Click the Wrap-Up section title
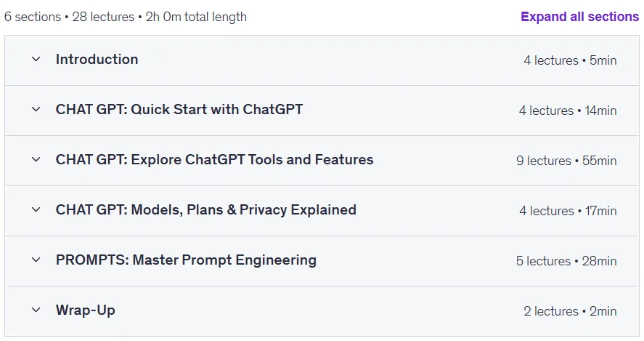 (86, 310)
